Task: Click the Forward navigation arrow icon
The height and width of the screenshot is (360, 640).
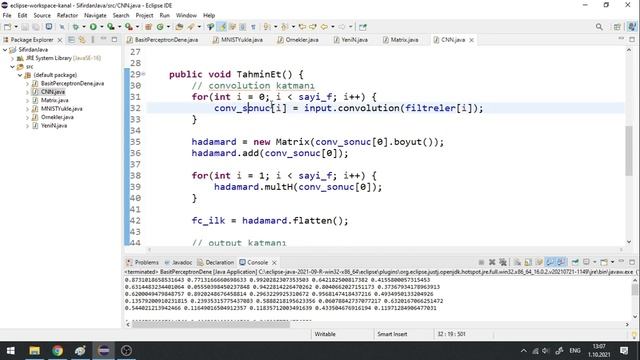Action: (x=342, y=27)
